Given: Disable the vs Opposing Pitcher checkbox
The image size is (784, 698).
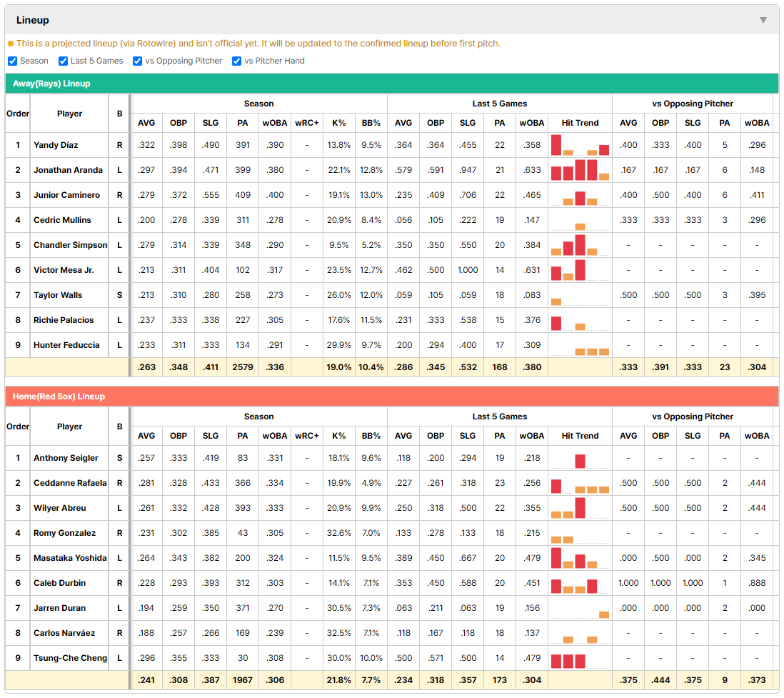Looking at the screenshot, I should (x=138, y=61).
